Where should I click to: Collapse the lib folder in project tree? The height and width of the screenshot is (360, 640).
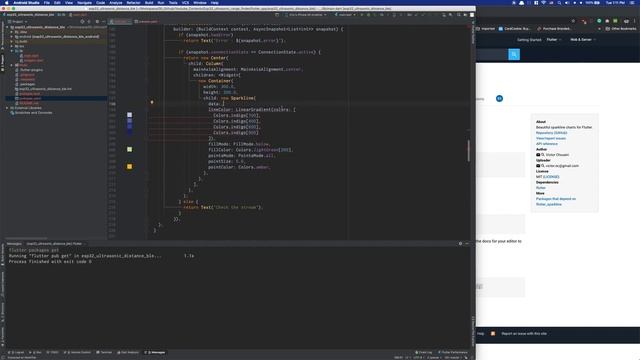coord(11,51)
